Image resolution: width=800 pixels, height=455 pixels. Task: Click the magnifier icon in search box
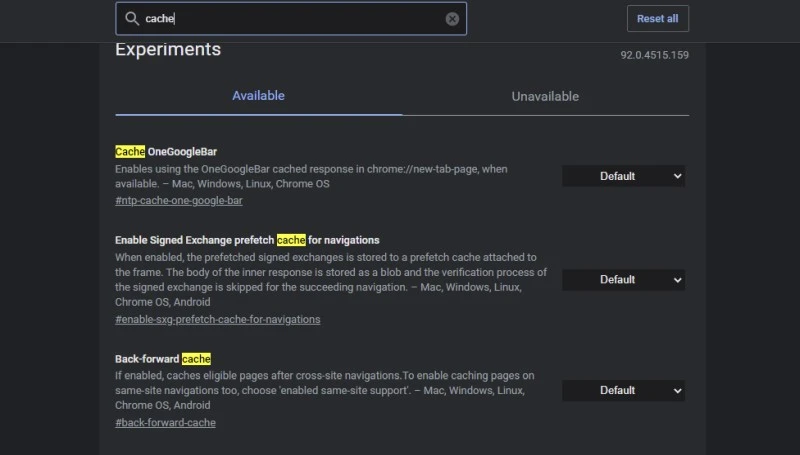[132, 19]
